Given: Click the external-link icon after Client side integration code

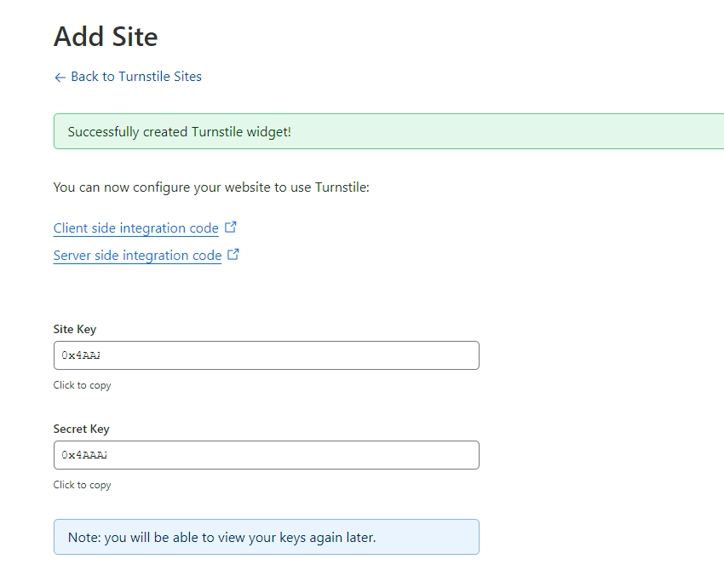Looking at the screenshot, I should [231, 227].
